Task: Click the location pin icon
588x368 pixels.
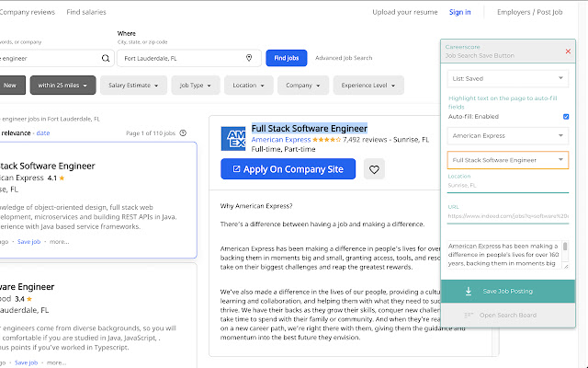Action: [248, 58]
